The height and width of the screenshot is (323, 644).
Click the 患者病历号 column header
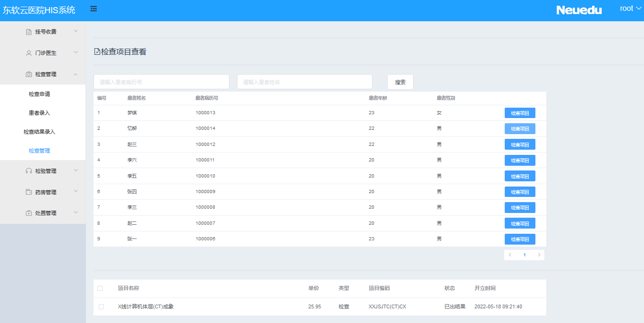(207, 98)
